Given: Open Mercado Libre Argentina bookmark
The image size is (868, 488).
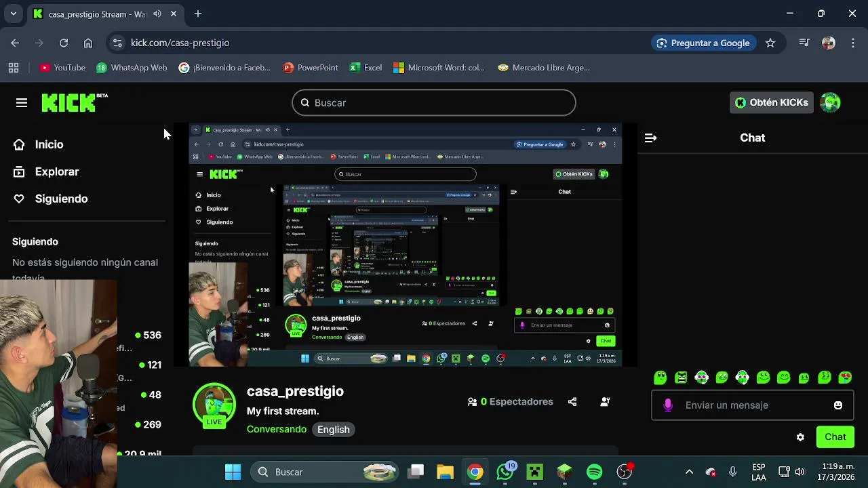Looking at the screenshot, I should [544, 68].
